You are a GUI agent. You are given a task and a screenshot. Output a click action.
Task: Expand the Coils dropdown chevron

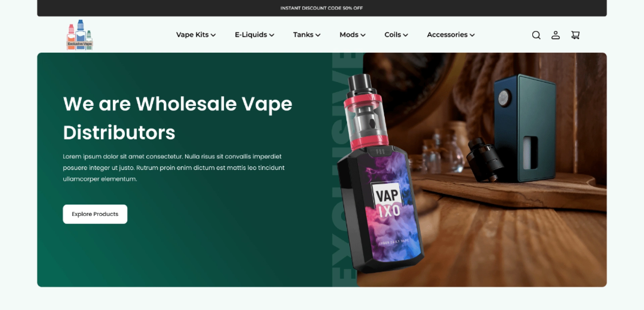[406, 35]
